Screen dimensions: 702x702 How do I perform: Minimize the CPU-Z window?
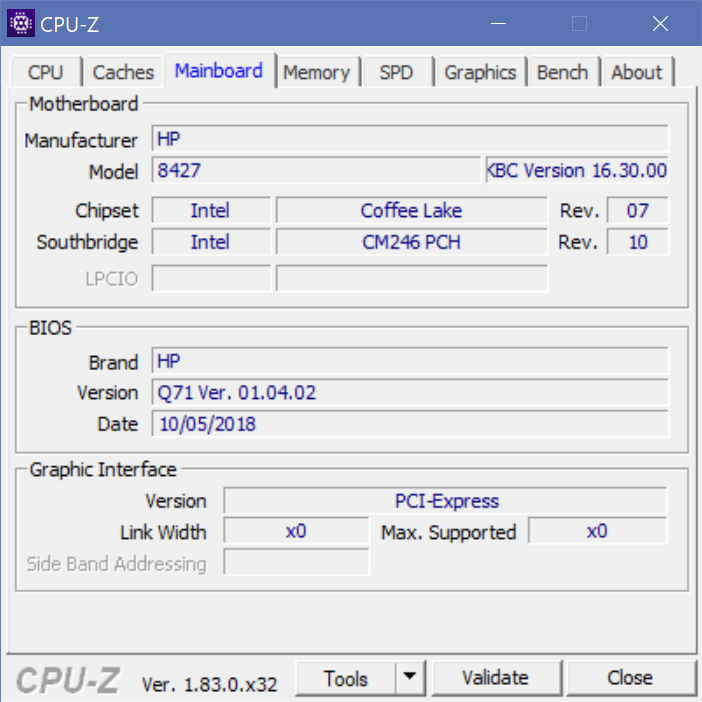(x=498, y=23)
